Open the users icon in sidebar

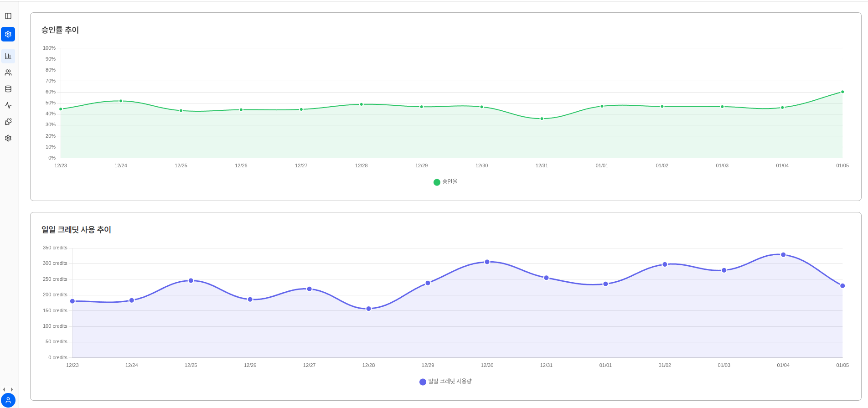(8, 72)
